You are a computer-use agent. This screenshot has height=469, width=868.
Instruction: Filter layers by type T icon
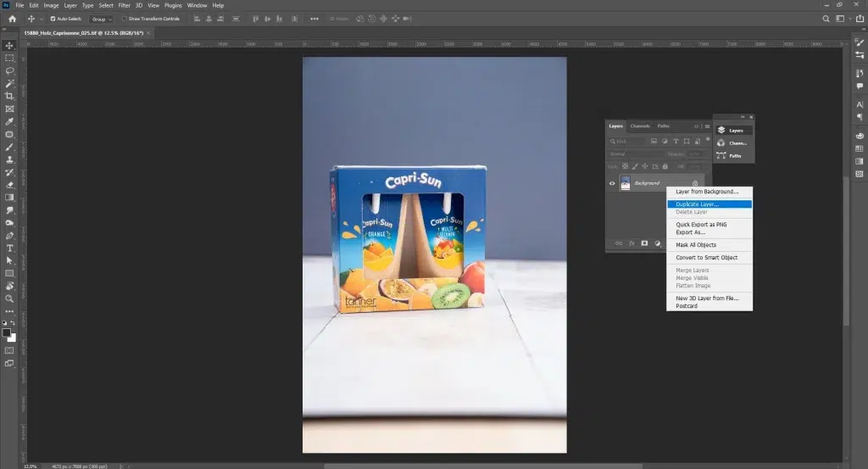click(676, 141)
